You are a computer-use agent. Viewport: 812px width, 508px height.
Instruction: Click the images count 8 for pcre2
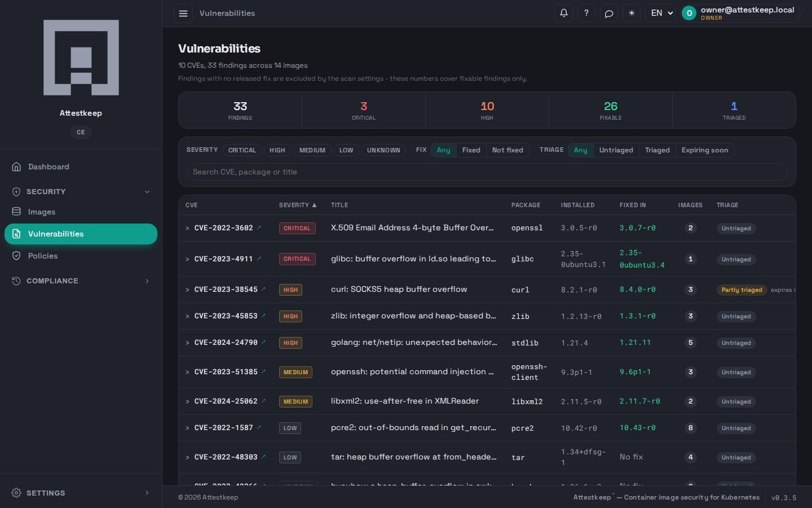pos(690,428)
